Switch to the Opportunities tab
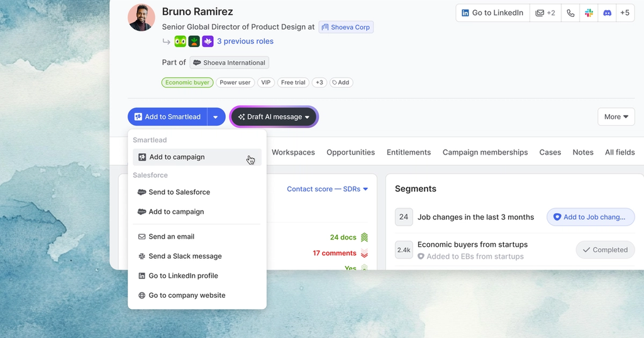Image resolution: width=644 pixels, height=338 pixels. click(x=351, y=152)
